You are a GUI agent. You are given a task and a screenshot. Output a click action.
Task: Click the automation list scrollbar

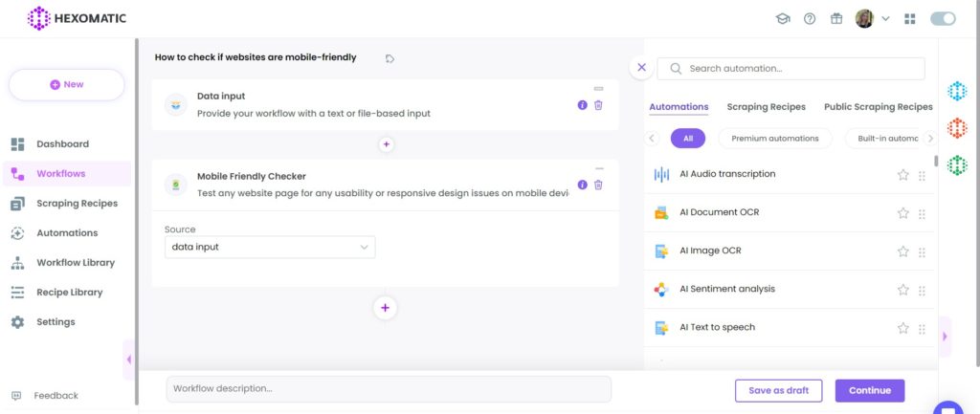point(936,163)
